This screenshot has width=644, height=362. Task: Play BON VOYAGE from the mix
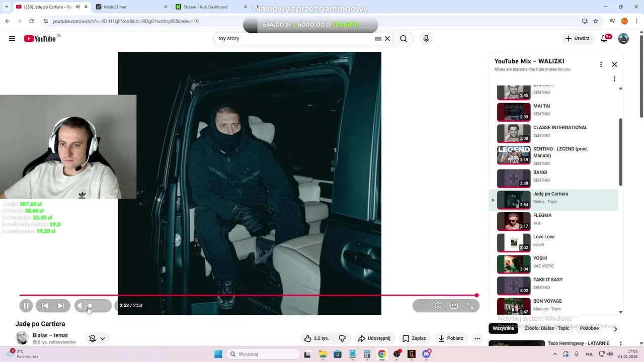(553, 306)
